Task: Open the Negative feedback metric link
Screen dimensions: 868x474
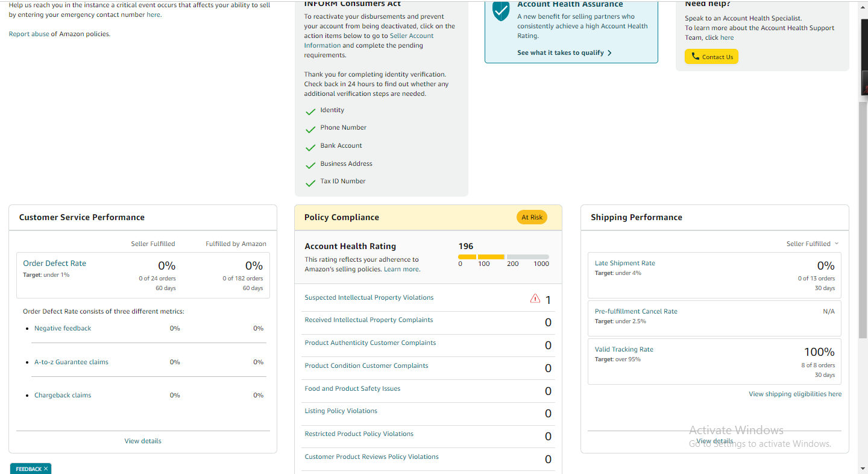Action: coord(63,328)
